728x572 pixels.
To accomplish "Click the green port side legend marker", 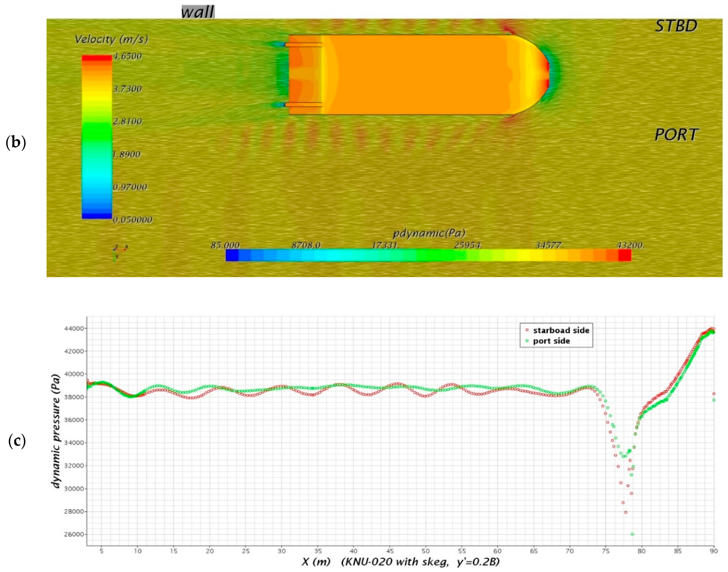I will (x=527, y=341).
